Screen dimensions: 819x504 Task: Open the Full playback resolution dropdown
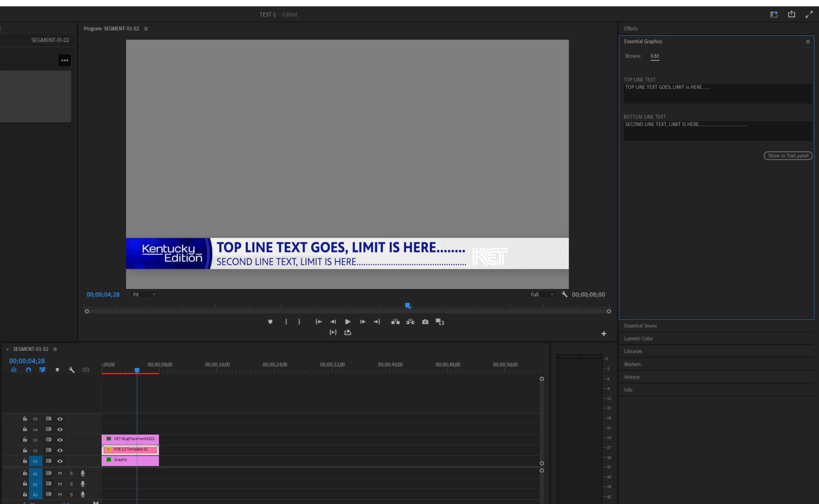(x=542, y=294)
